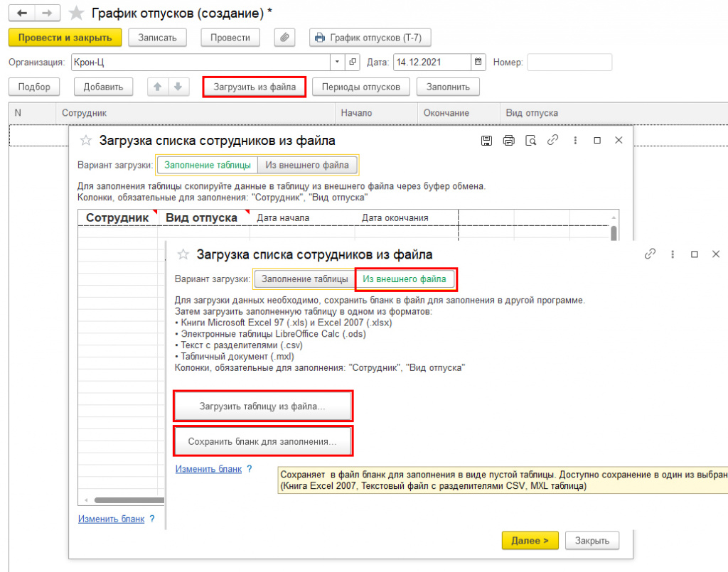Click Провести и закрыть button
Image resolution: width=728 pixels, height=572 pixels.
click(x=65, y=38)
